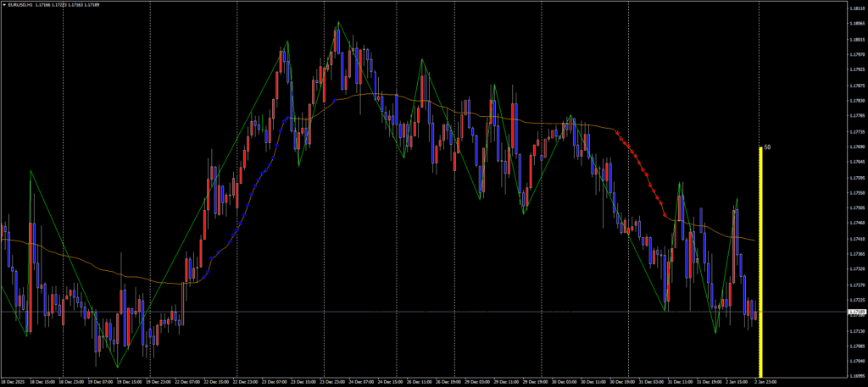Click the highest green zigzag peak

(x=339, y=22)
